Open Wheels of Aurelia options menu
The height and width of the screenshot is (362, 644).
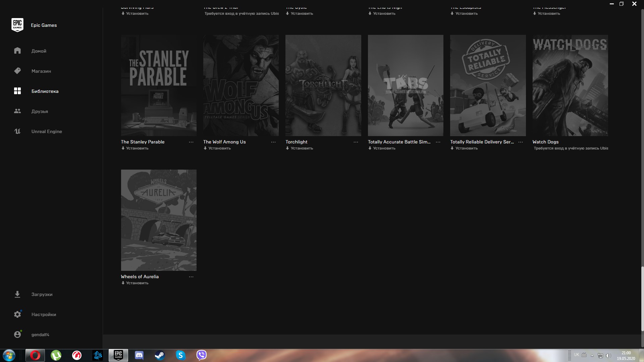[x=191, y=277]
